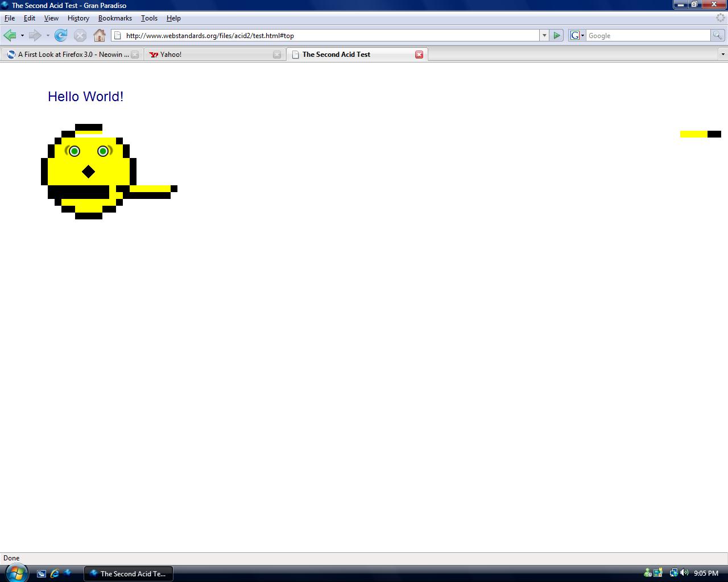728x582 pixels.
Task: Click the Switch between windows taskbar icon
Action: (x=42, y=573)
